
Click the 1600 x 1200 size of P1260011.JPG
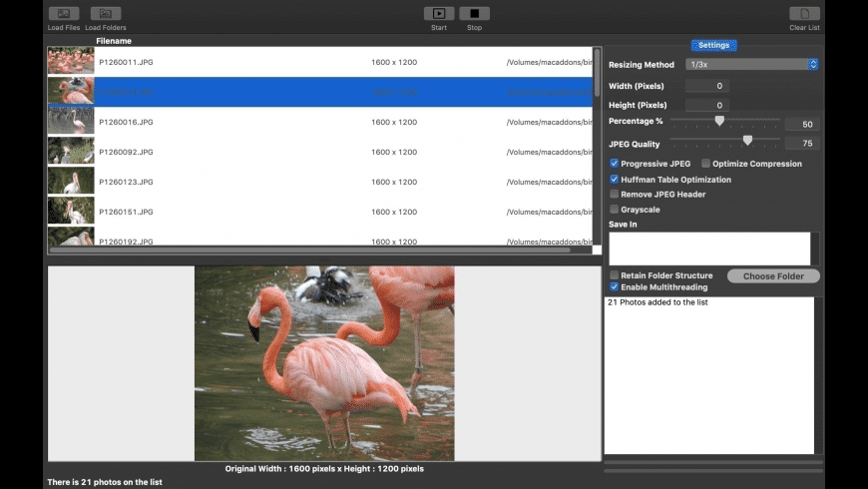(x=394, y=62)
